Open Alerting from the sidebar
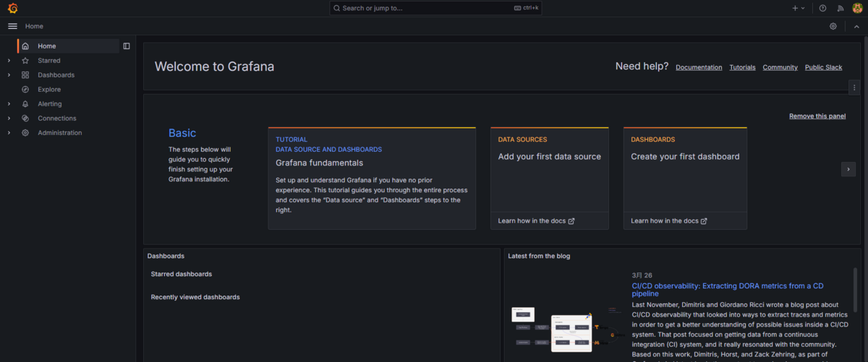Screen dimensions: 868x362 click(50, 104)
